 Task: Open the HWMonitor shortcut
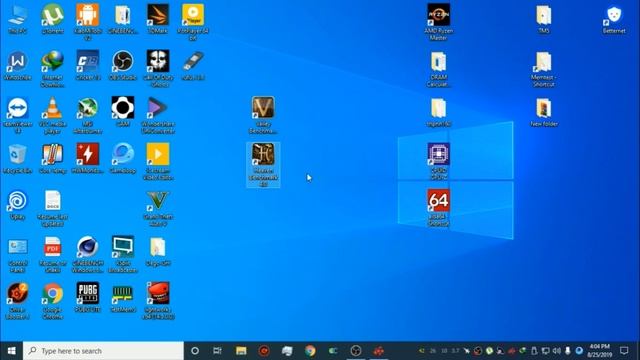click(x=88, y=158)
